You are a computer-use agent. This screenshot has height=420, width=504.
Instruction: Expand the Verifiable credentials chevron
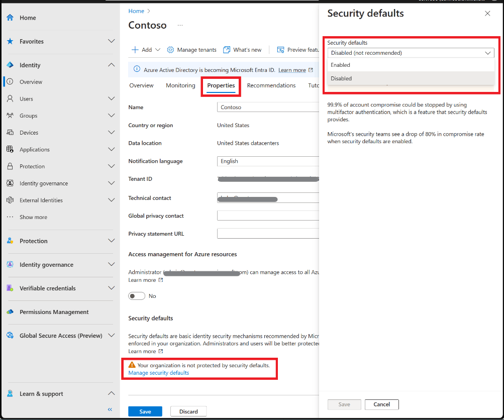pyautogui.click(x=111, y=288)
